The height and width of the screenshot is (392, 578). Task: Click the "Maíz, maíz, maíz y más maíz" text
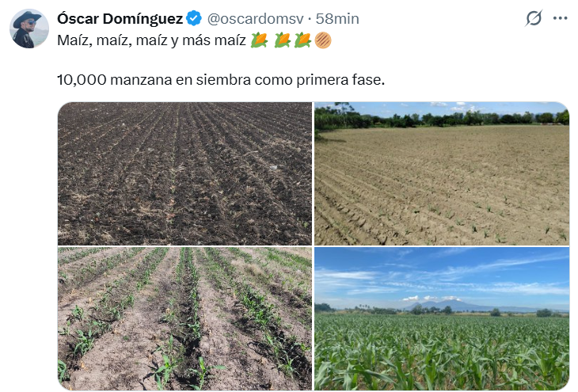pyautogui.click(x=150, y=40)
